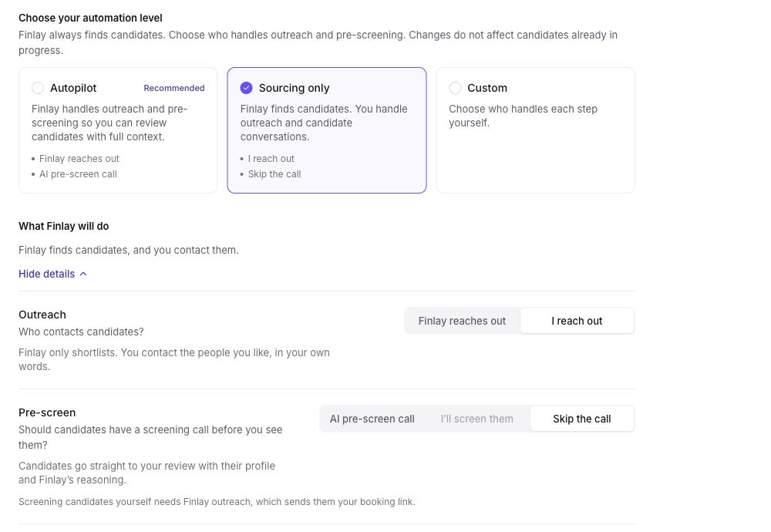The height and width of the screenshot is (532, 771).
Task: Click the 'Choose your automation level' heading
Action: [90, 19]
